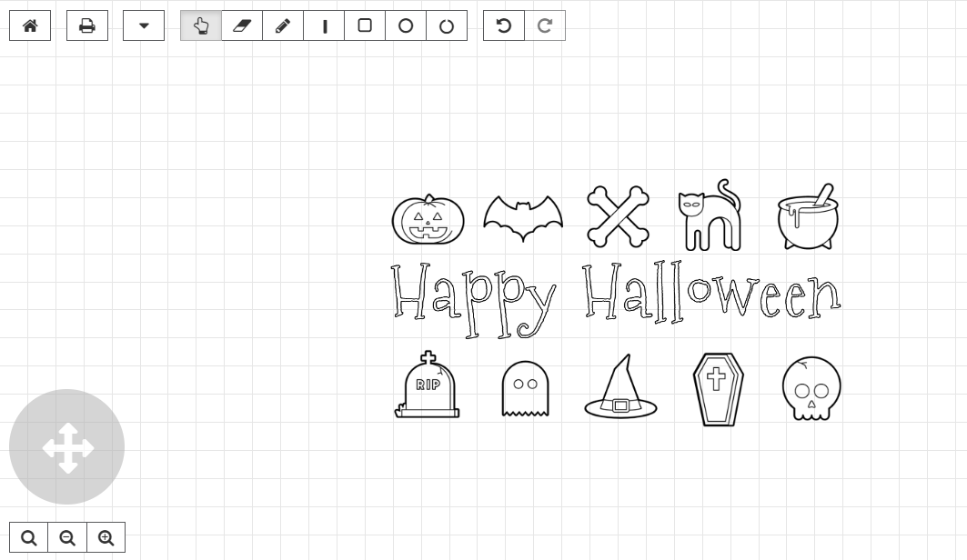The image size is (967, 560).
Task: Select the hand pointer tool
Action: click(x=201, y=25)
